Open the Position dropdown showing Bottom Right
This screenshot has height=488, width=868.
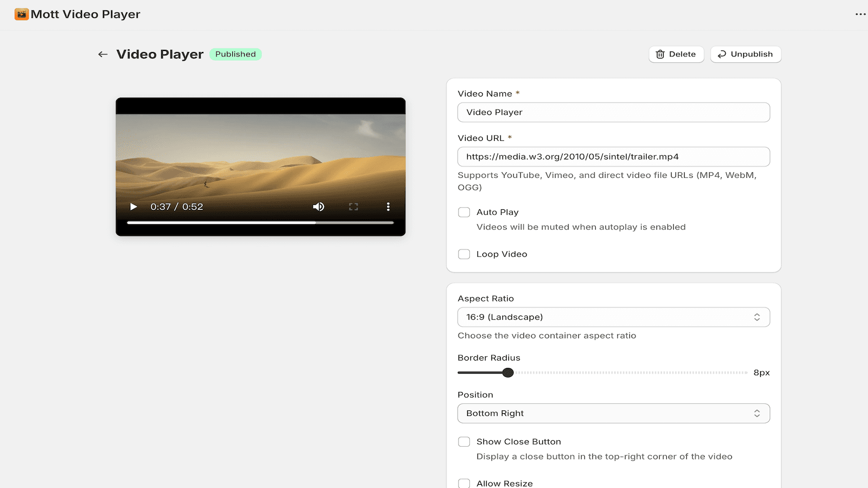coord(614,413)
